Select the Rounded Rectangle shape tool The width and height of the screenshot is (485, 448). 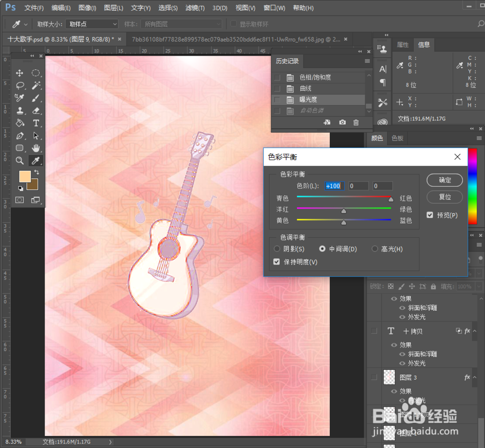(20, 148)
